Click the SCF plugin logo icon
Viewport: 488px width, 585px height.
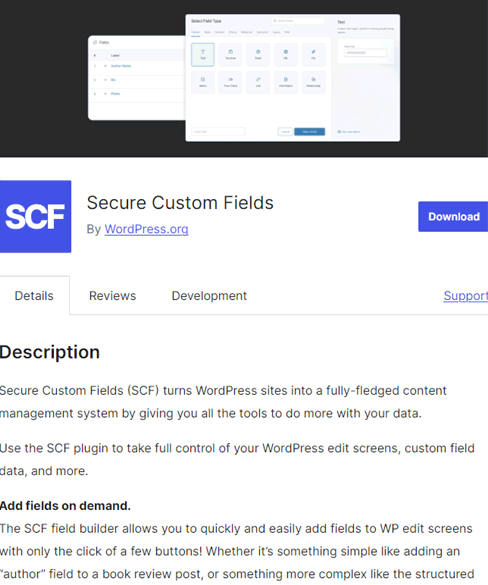coord(35,216)
